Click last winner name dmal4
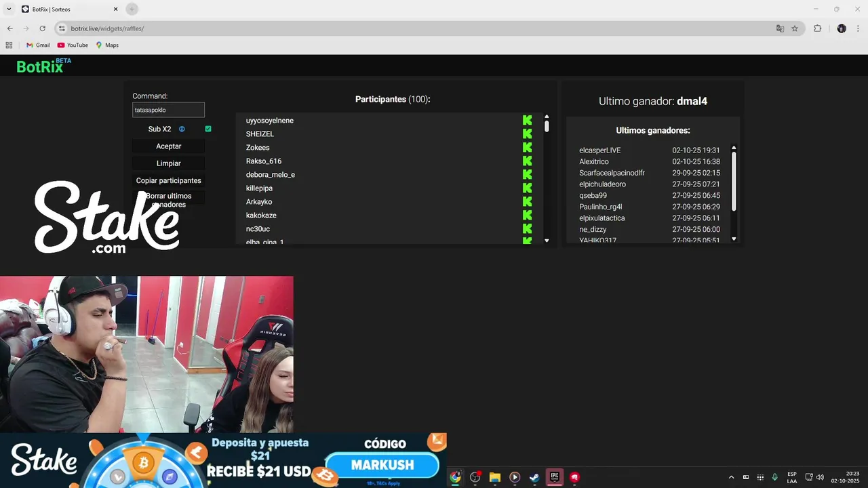Viewport: 868px width, 488px height. click(x=692, y=101)
